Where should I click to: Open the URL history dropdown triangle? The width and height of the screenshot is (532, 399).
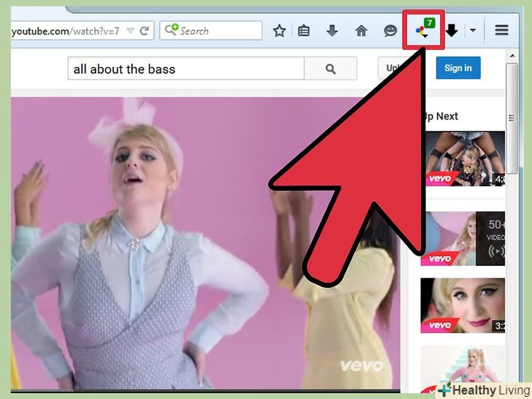coord(130,31)
